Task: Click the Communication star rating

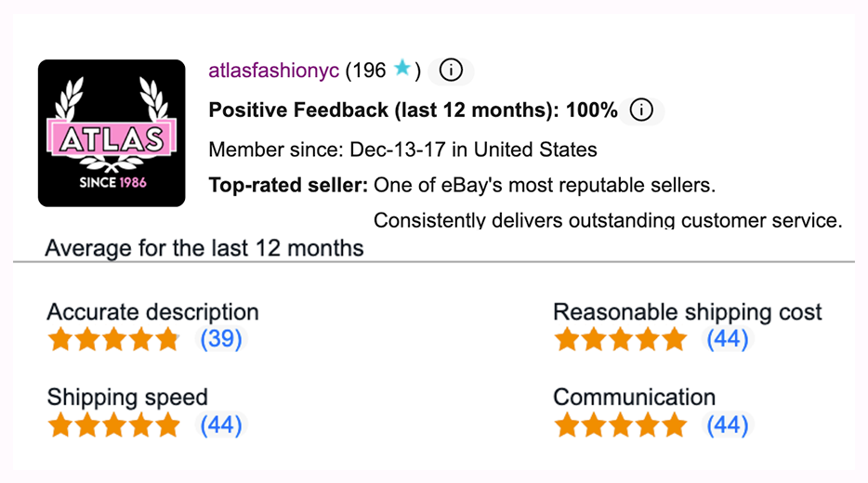Action: [621, 425]
